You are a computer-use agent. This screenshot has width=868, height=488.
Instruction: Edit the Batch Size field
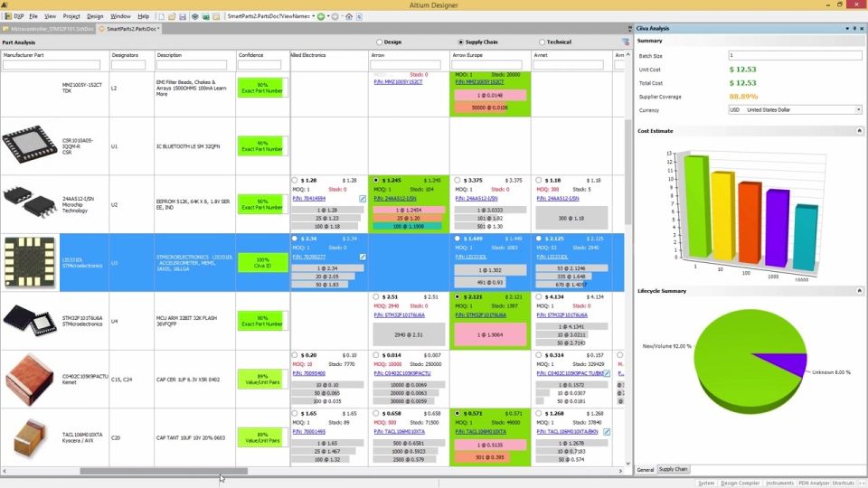coord(795,55)
